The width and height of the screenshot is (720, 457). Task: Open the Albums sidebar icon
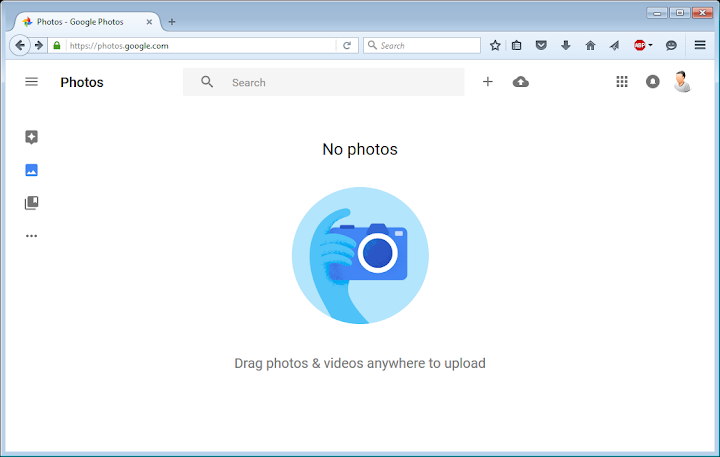coord(31,203)
